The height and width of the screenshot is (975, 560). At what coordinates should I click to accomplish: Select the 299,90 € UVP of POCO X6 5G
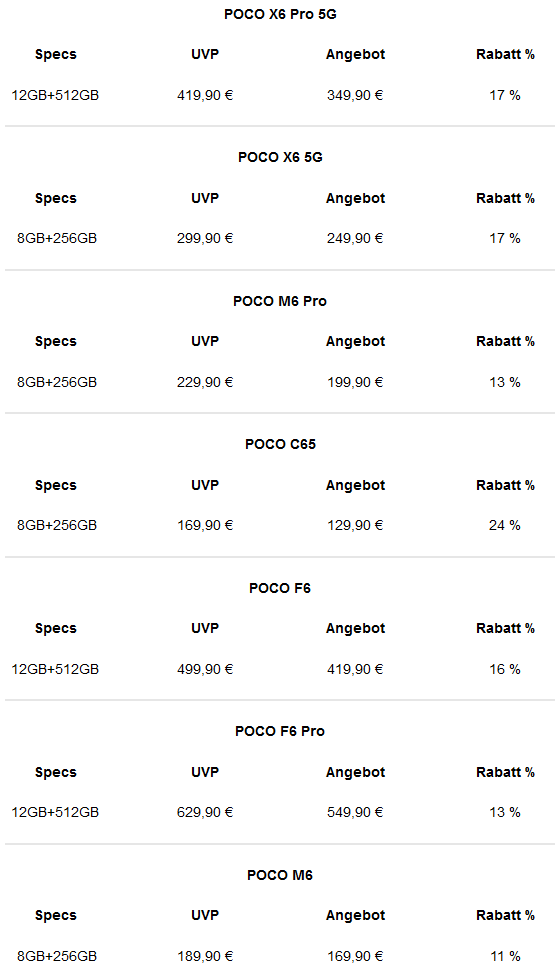click(204, 238)
